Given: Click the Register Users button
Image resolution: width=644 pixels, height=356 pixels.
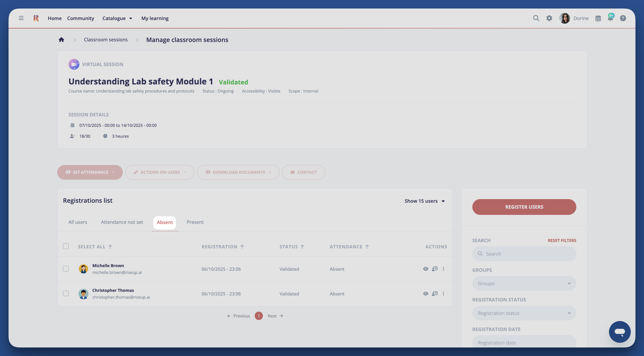Looking at the screenshot, I should [x=524, y=207].
